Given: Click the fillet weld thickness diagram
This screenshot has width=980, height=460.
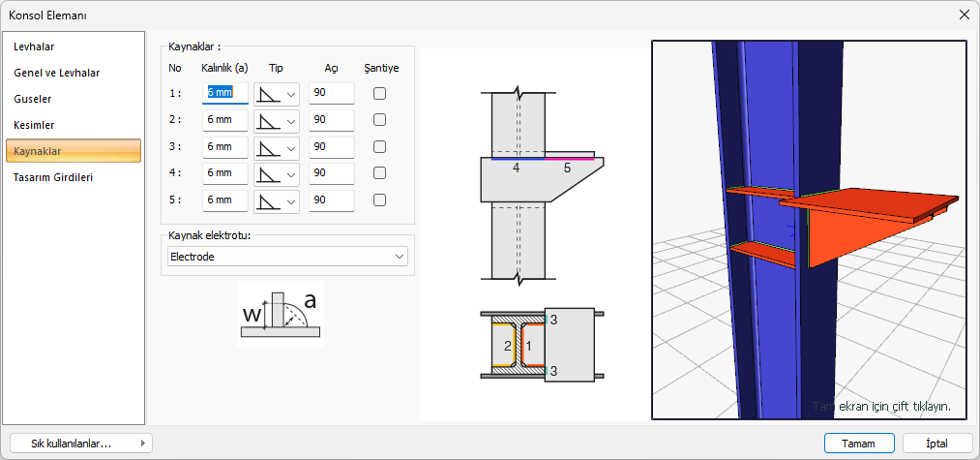Looking at the screenshot, I should [280, 314].
